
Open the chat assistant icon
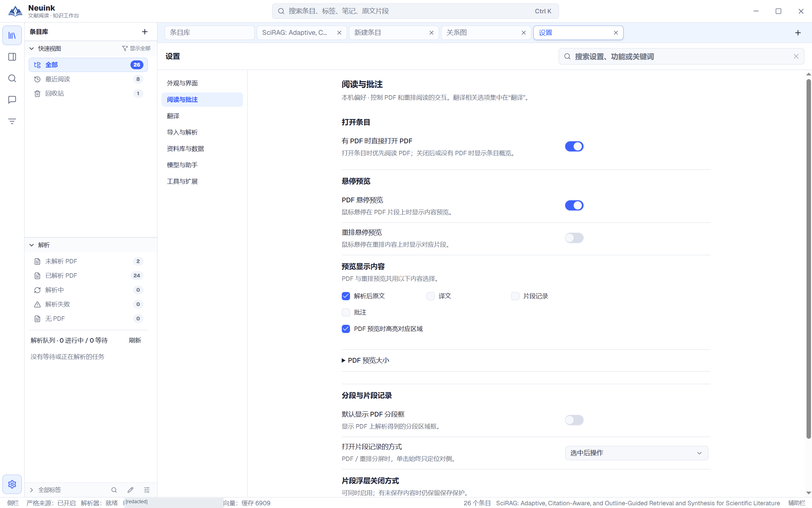12,100
